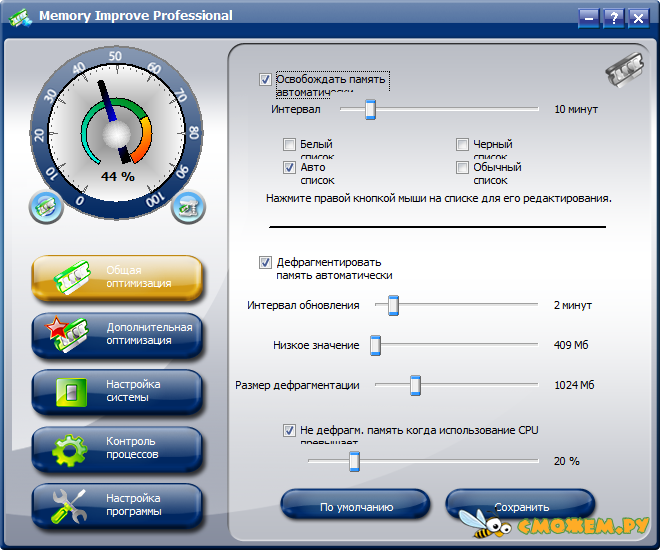Enable the Черный список checkbox
Screen dimensions: 660x550
point(462,144)
